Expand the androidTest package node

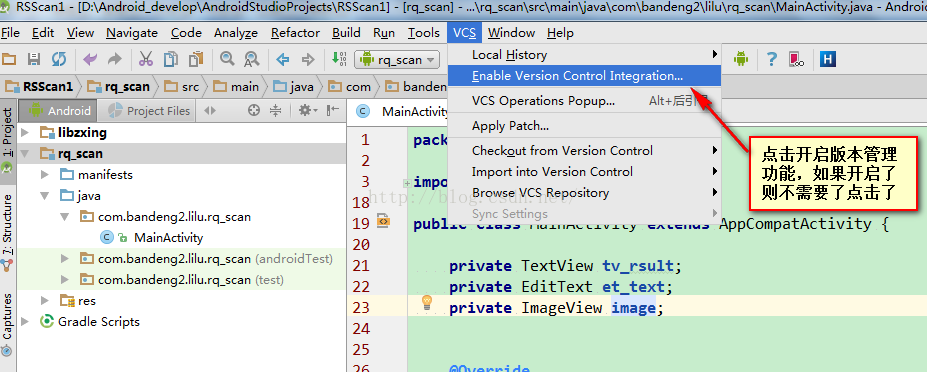point(64,258)
